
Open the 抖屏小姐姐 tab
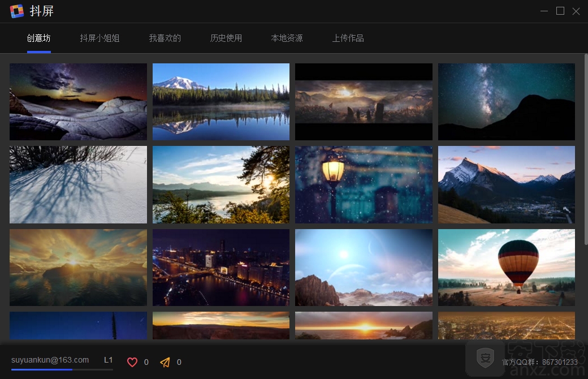(x=100, y=38)
